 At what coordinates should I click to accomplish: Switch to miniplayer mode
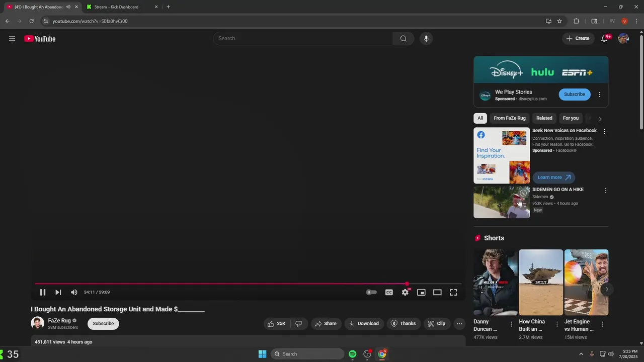point(421,292)
